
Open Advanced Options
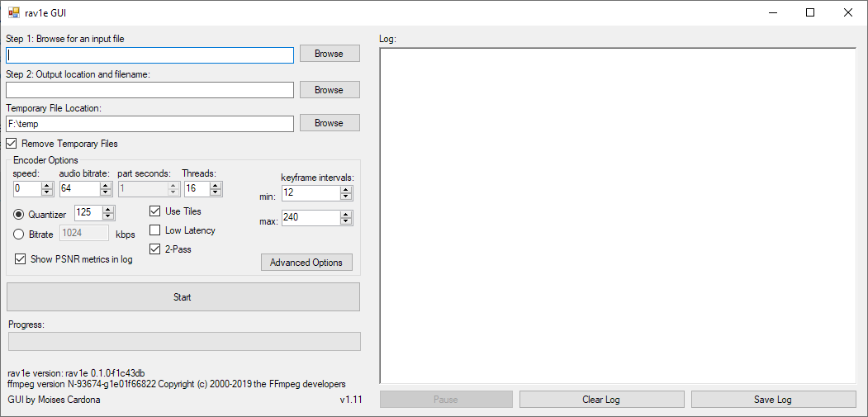(306, 263)
